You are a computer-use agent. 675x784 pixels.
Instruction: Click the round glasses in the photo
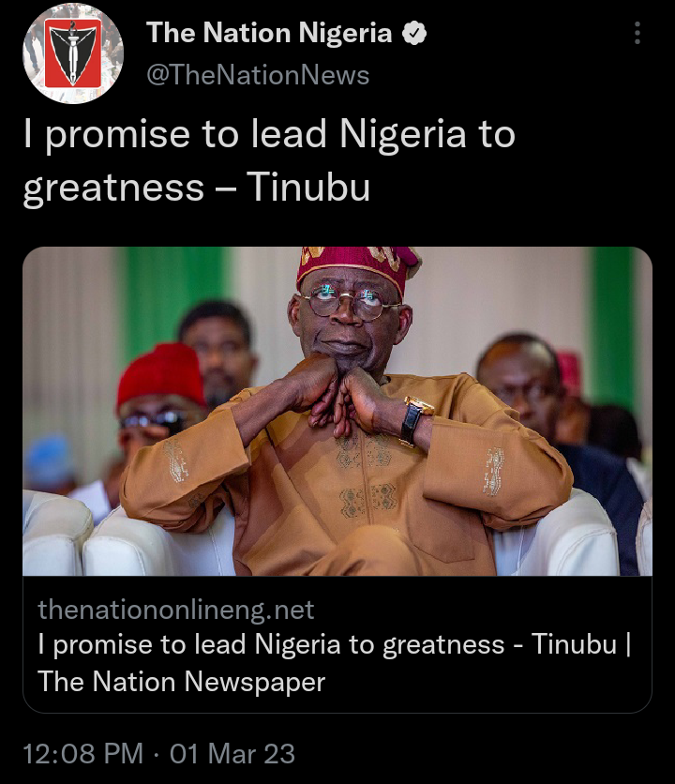click(349, 301)
